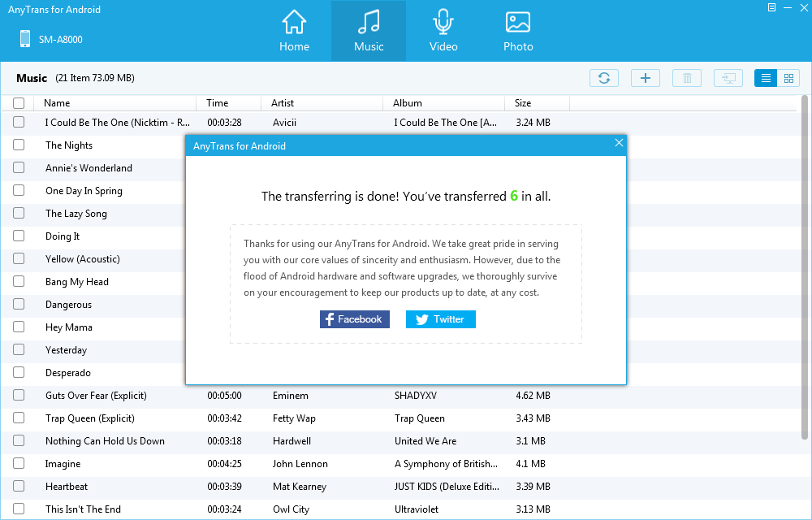Check the I Could Be The One row
This screenshot has width=812, height=520.
[x=19, y=122]
